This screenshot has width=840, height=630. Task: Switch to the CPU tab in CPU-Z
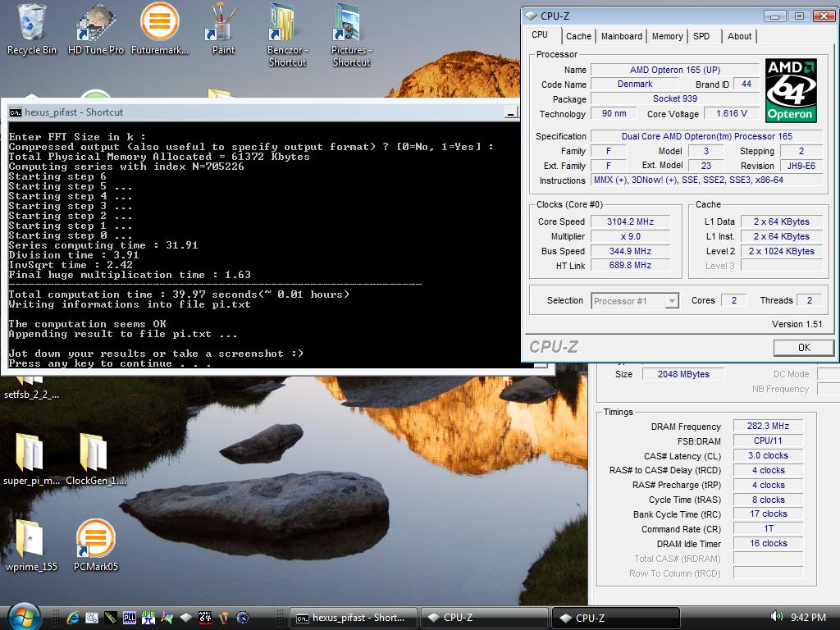pyautogui.click(x=540, y=34)
